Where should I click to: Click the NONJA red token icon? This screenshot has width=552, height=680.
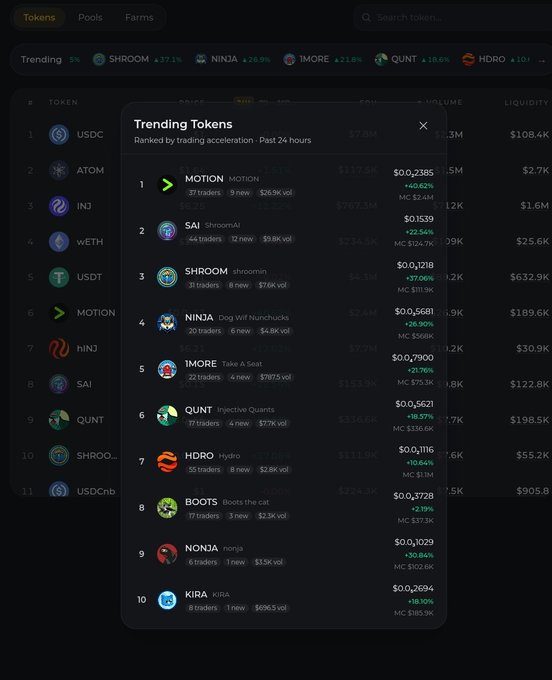pyautogui.click(x=167, y=554)
